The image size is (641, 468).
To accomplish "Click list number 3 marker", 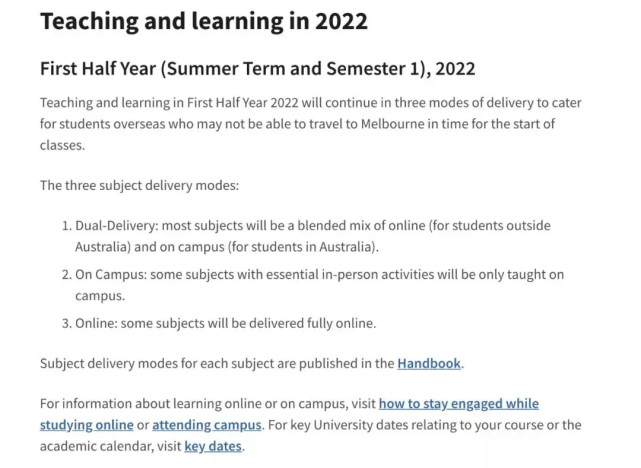I will 66,322.
